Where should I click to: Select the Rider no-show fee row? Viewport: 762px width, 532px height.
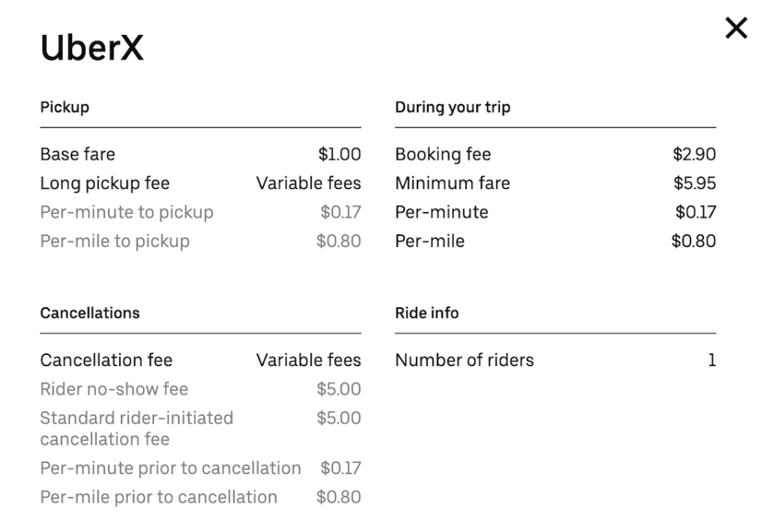coord(114,389)
